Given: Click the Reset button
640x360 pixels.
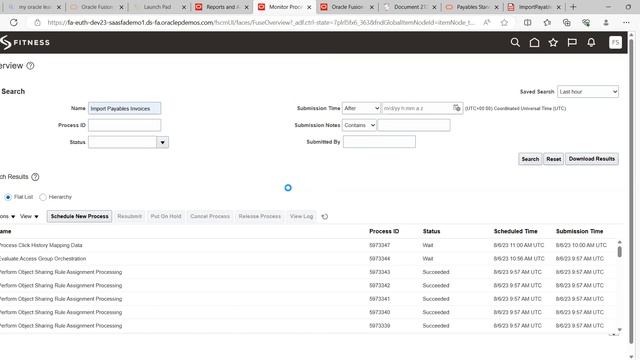Looking at the screenshot, I should point(553,159).
